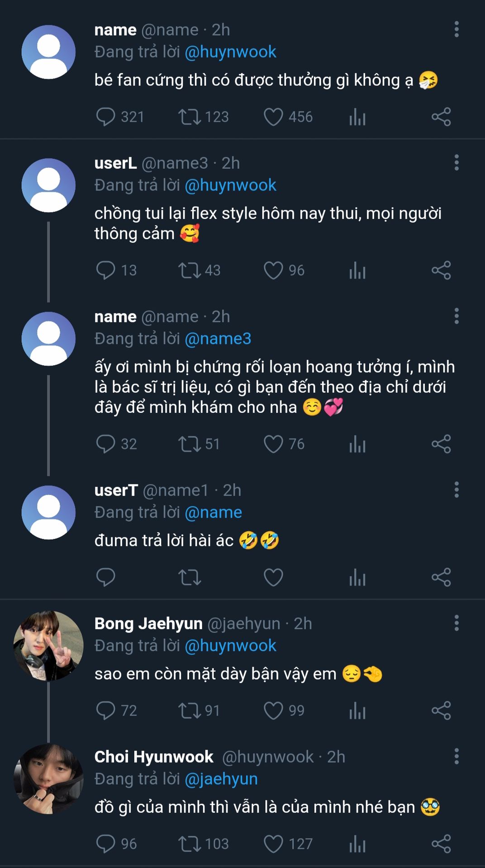Like the tweet with 456 likes
Viewport: 485px width, 868px height.
click(273, 117)
